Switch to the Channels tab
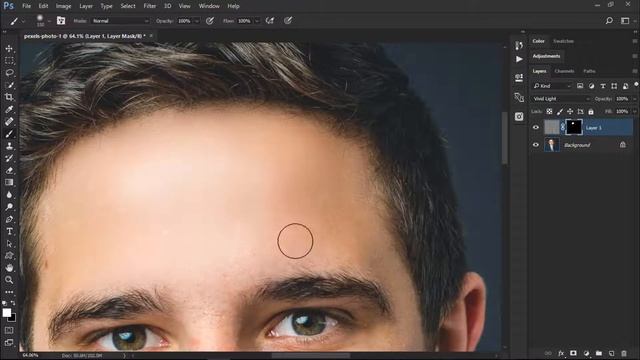 (x=564, y=71)
